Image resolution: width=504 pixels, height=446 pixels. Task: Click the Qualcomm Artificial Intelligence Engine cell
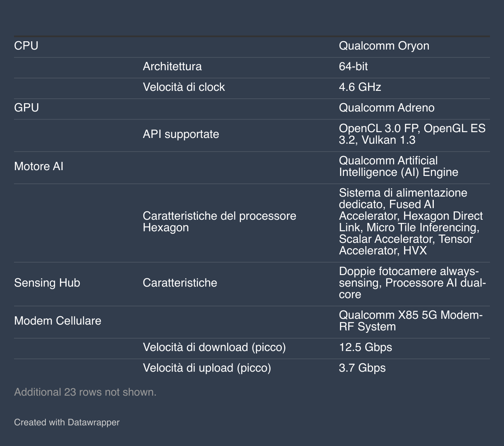(399, 166)
